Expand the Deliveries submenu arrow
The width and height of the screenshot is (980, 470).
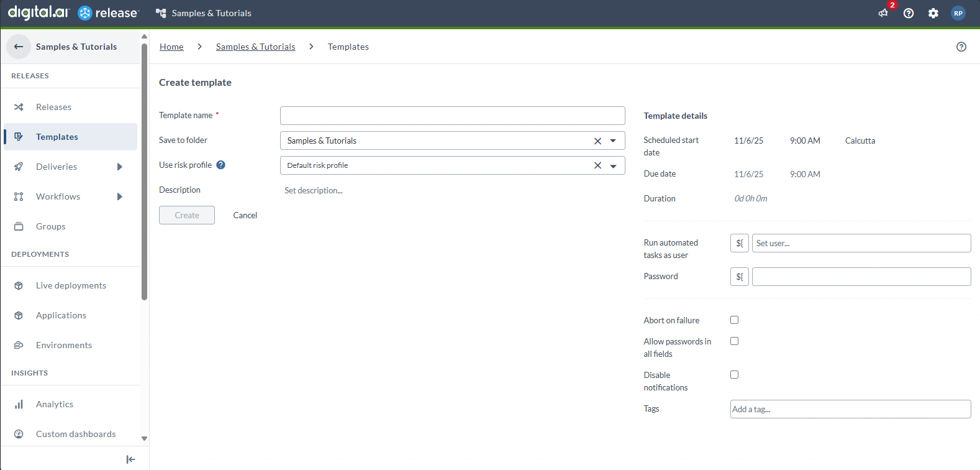(x=120, y=167)
